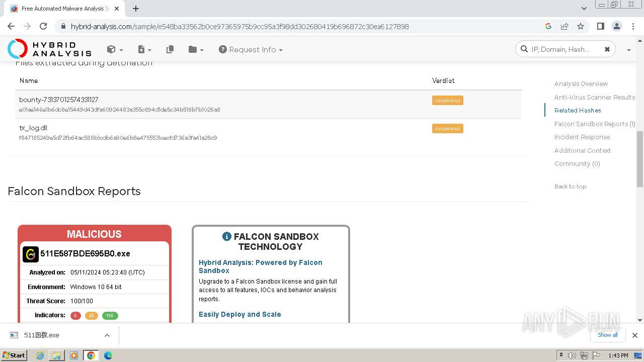Open the Request Info menu
Viewport: 644px width, 362px height.
pyautogui.click(x=251, y=49)
